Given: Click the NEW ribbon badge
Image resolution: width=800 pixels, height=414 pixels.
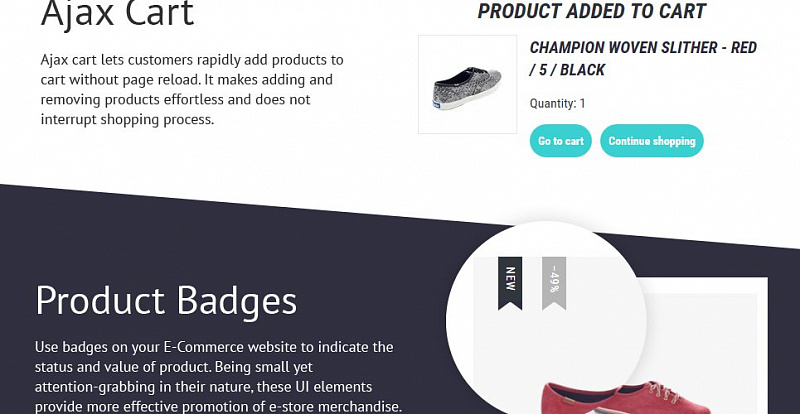Looking at the screenshot, I should (x=510, y=283).
